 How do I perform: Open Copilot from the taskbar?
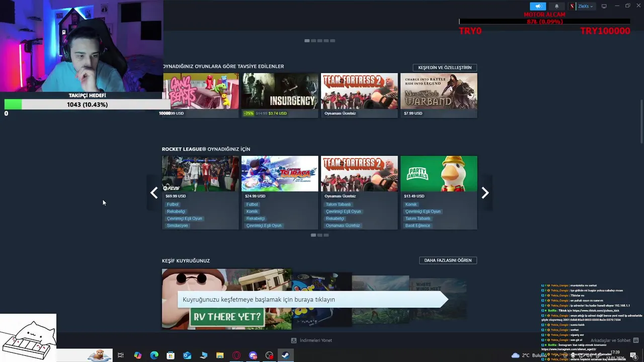[x=137, y=355]
